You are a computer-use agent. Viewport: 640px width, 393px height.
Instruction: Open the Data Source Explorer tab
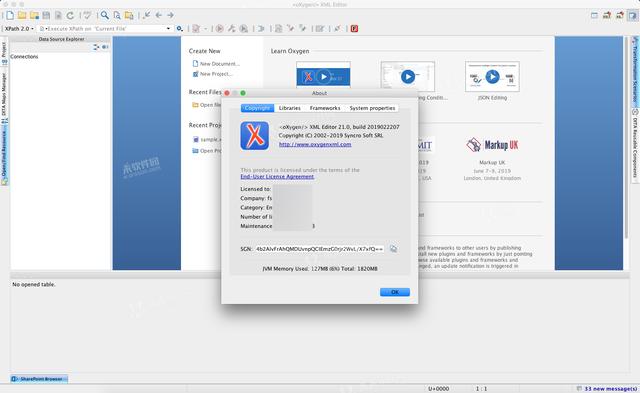pos(61,39)
